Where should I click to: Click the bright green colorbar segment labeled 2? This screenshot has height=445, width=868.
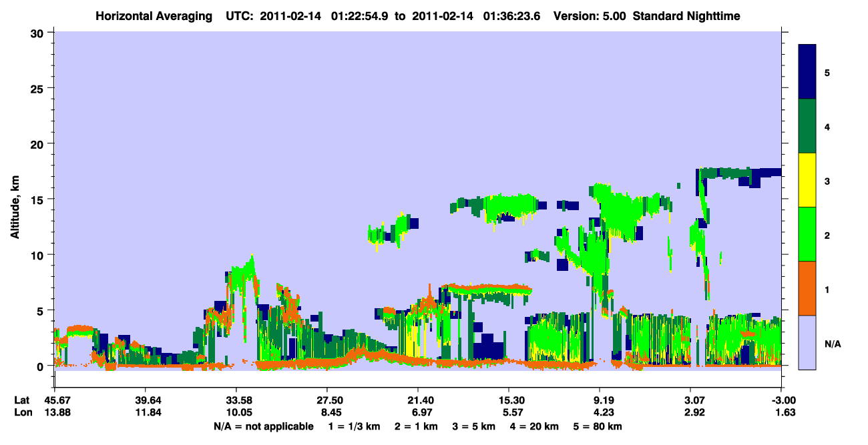coord(807,234)
